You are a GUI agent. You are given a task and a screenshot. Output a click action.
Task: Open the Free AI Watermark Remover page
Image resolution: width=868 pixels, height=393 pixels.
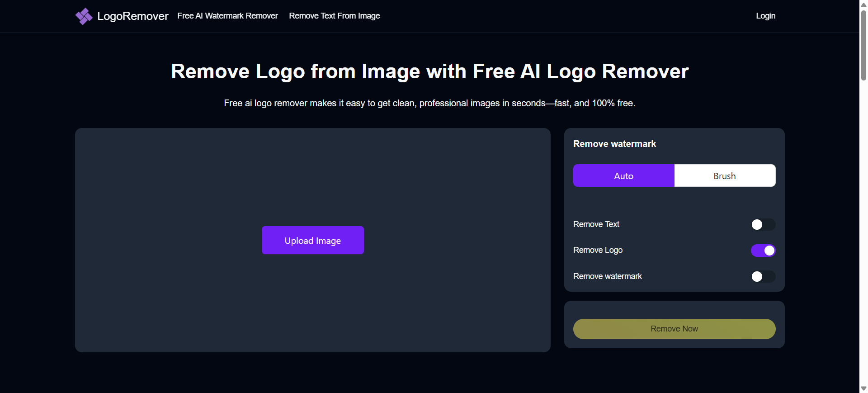tap(227, 16)
